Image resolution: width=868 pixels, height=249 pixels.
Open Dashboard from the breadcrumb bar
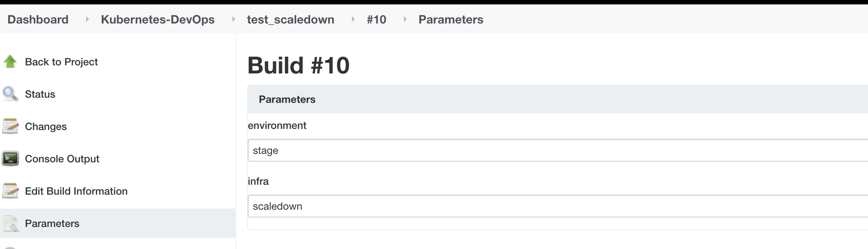38,19
